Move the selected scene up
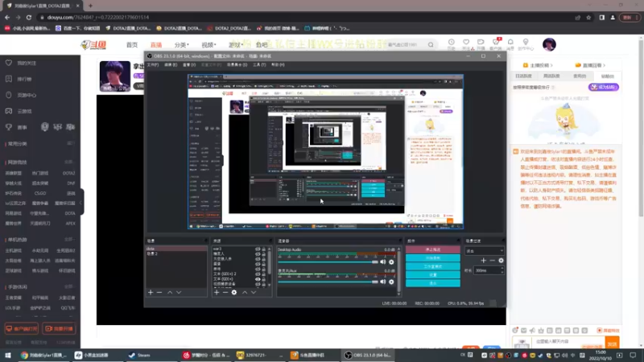Viewport: 644px width, 362px height. (170, 292)
